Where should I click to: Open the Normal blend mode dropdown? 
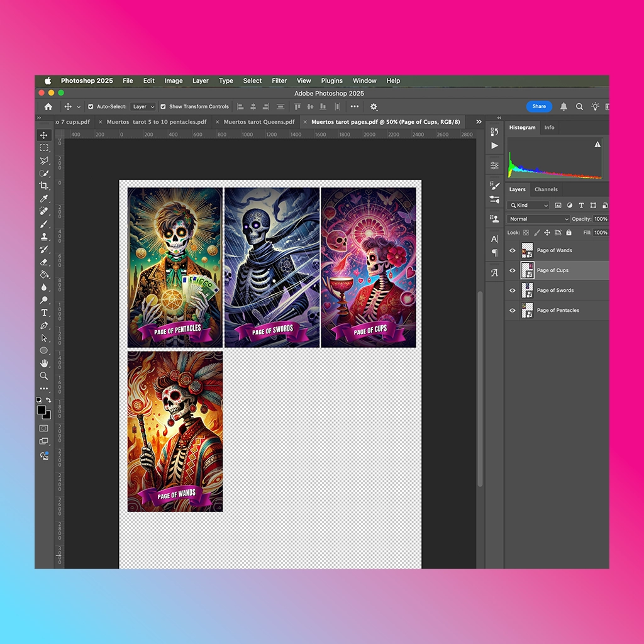[539, 219]
